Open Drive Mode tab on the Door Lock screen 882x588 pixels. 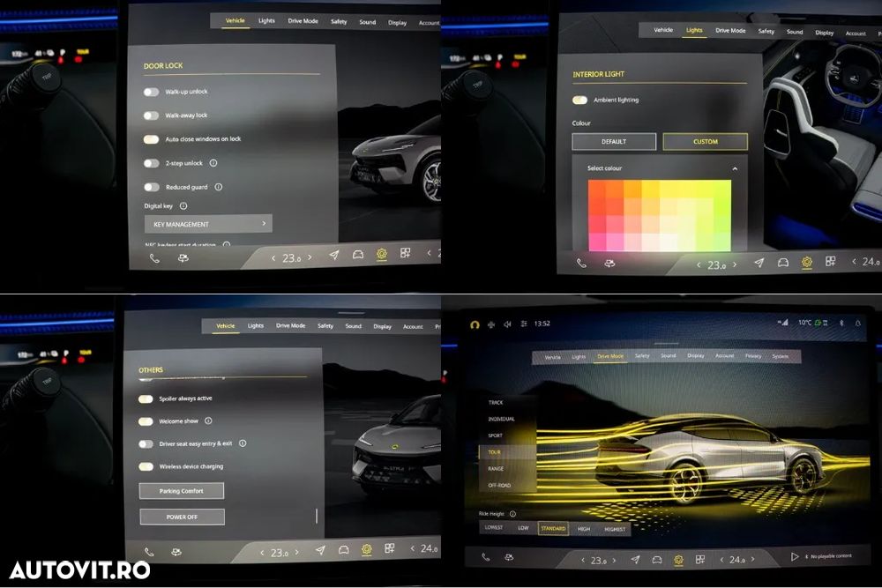[x=303, y=21]
